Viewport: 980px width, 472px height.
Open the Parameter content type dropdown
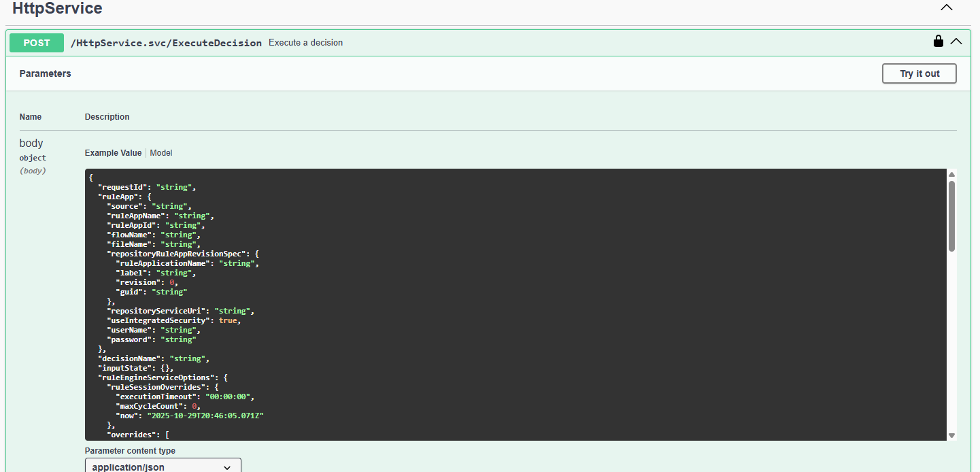pyautogui.click(x=162, y=467)
